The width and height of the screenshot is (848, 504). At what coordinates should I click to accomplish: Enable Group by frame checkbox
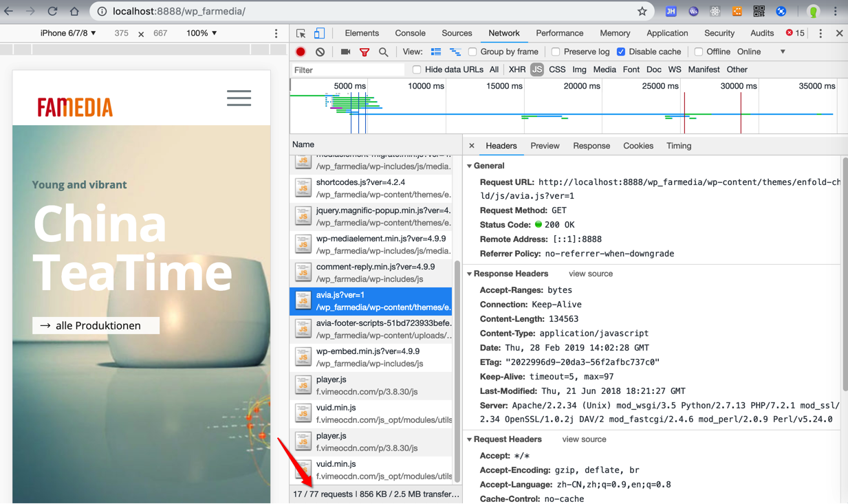pos(472,52)
